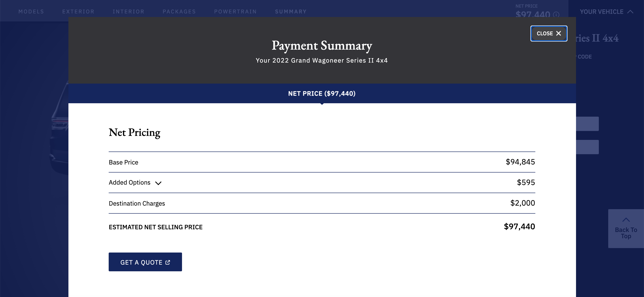Select the Net Price ($97,440) tab
Viewport: 644px width, 297px height.
coord(322,93)
